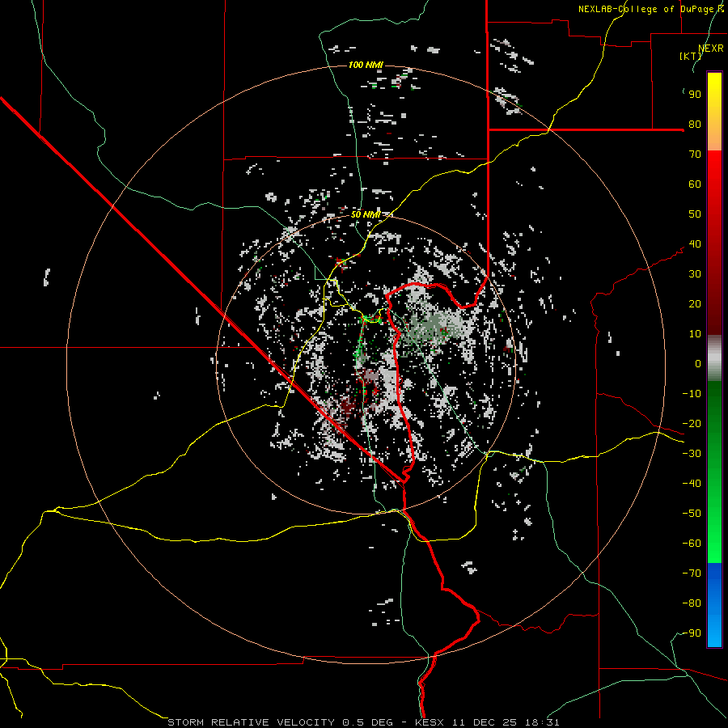
Task: Click the blue bottom segment of color bar
Action: [x=714, y=604]
